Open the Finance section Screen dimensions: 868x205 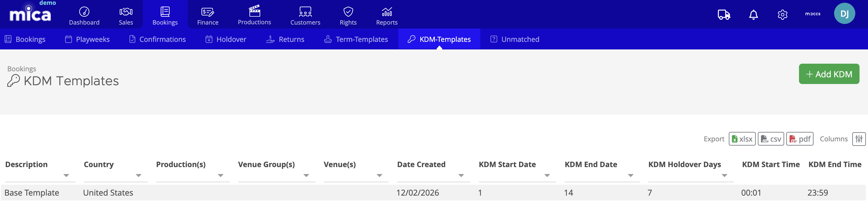[208, 16]
